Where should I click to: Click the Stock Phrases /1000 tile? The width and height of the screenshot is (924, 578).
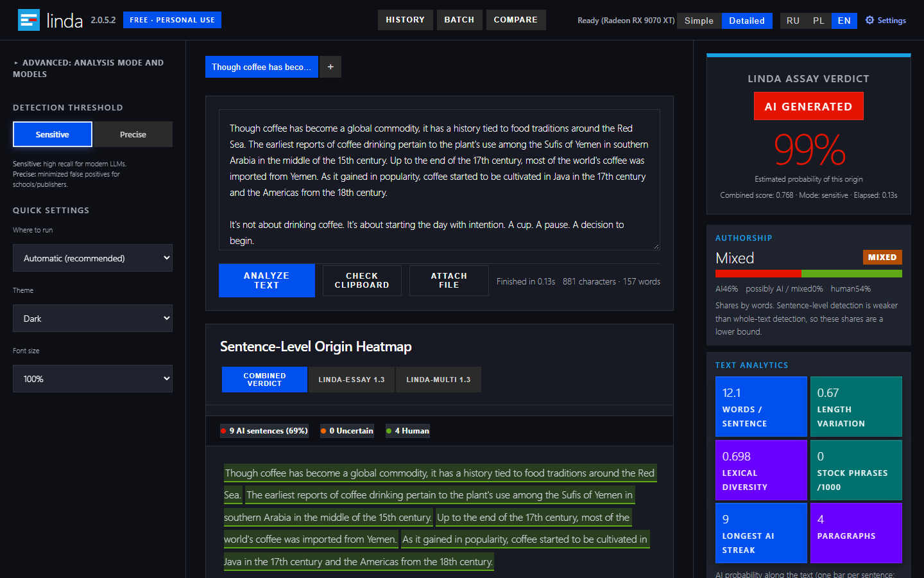pyautogui.click(x=856, y=470)
